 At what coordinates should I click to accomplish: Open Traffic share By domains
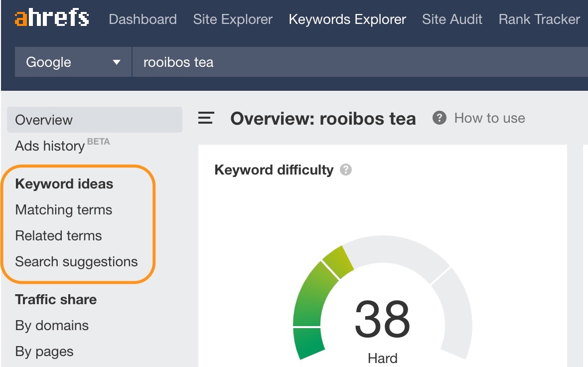[52, 325]
